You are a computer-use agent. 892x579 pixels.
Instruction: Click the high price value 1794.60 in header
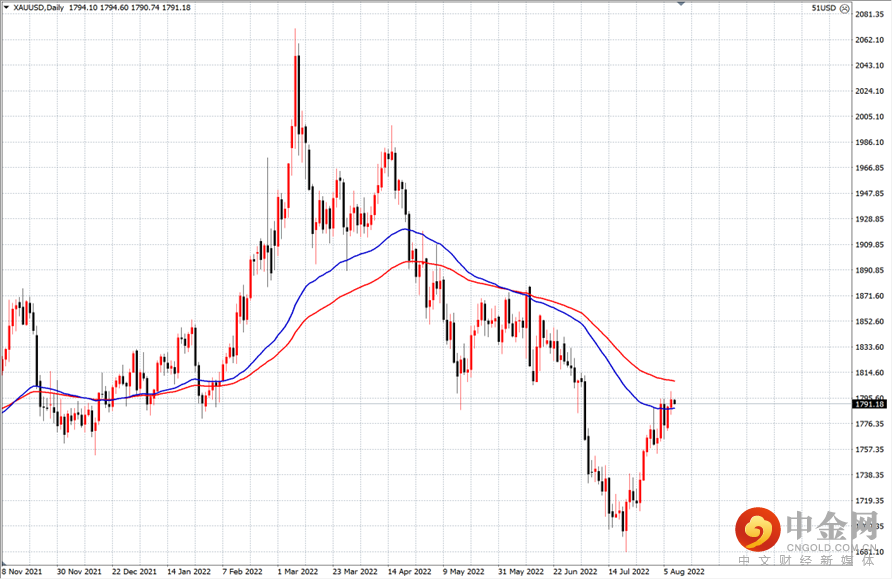point(114,8)
